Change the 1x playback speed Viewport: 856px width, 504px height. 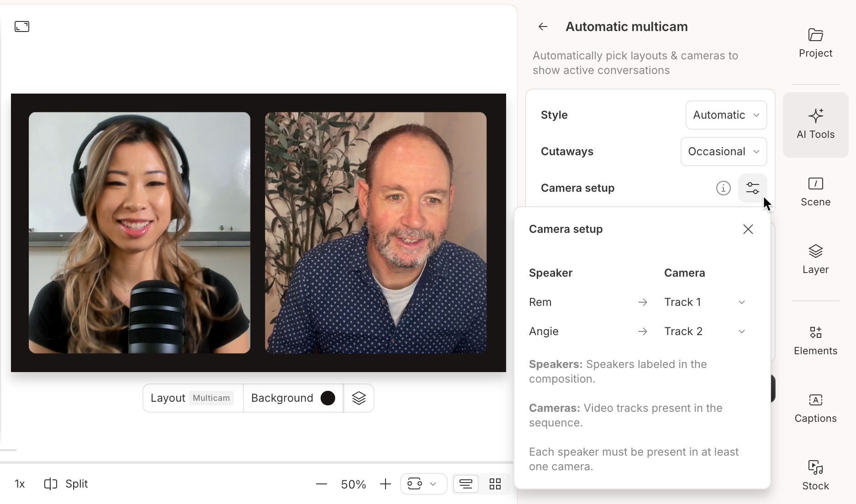pos(20,484)
